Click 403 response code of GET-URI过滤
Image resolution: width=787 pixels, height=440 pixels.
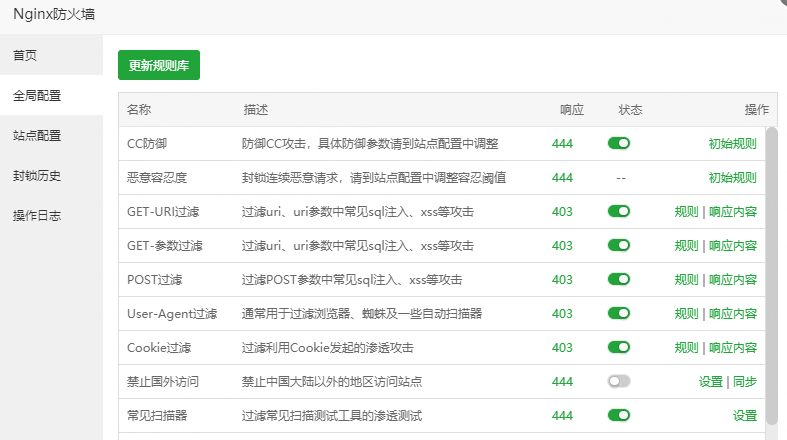pos(562,212)
